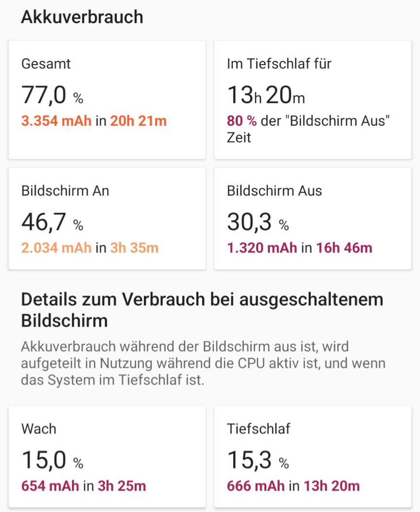Select the 77,0 % total percentage
This screenshot has height=512, width=420.
click(x=52, y=95)
